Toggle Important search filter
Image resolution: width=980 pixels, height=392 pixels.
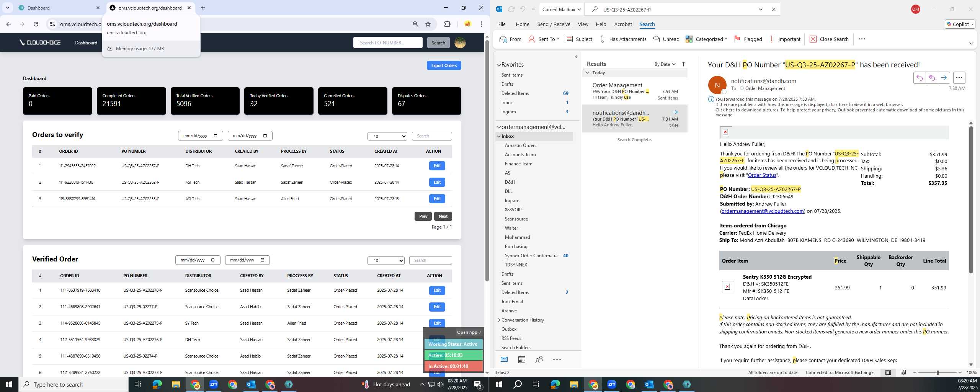[x=785, y=39]
